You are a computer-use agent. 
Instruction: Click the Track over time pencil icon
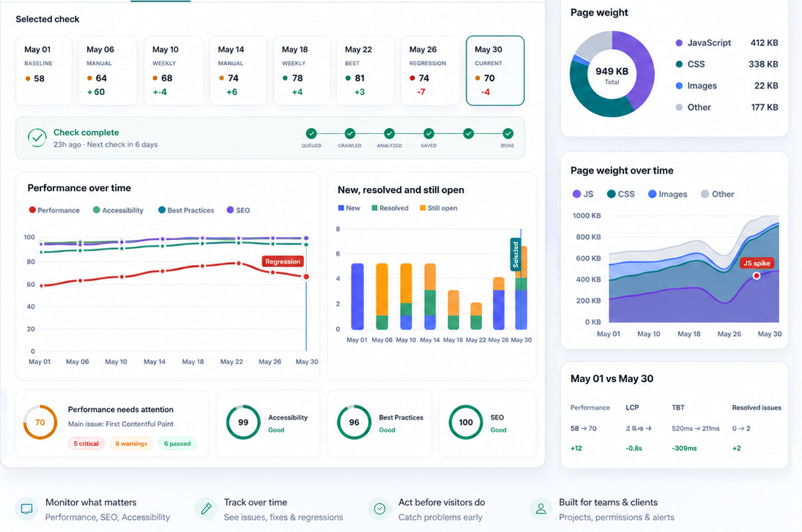coord(206,509)
